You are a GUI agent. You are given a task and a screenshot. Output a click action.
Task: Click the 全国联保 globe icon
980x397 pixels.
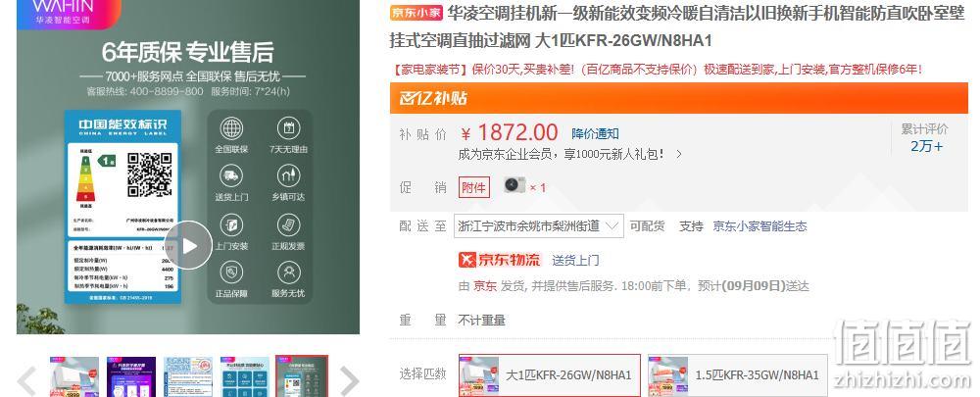coord(231,128)
